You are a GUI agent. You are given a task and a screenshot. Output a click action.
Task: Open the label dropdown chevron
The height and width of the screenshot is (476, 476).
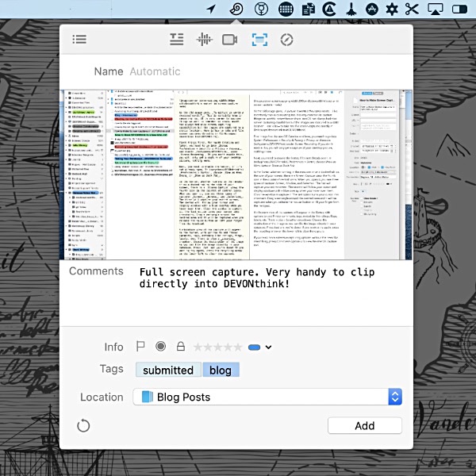268,347
